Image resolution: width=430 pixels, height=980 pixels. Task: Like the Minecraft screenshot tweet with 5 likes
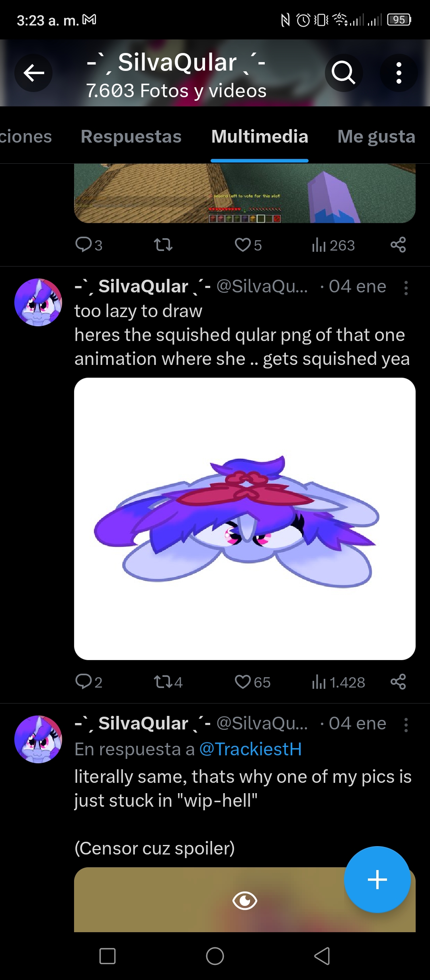[x=248, y=245]
